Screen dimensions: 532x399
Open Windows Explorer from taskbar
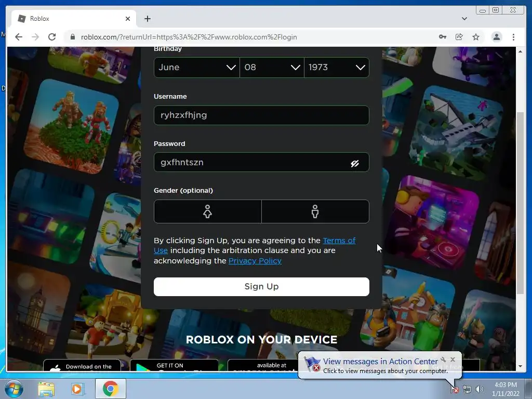click(46, 389)
